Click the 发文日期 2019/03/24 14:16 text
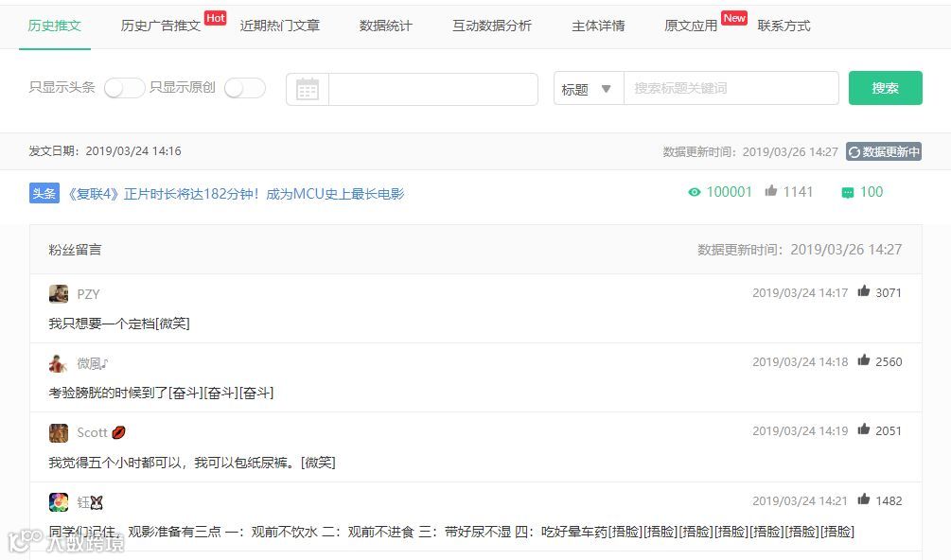Image resolution: width=951 pixels, height=560 pixels. 105,151
